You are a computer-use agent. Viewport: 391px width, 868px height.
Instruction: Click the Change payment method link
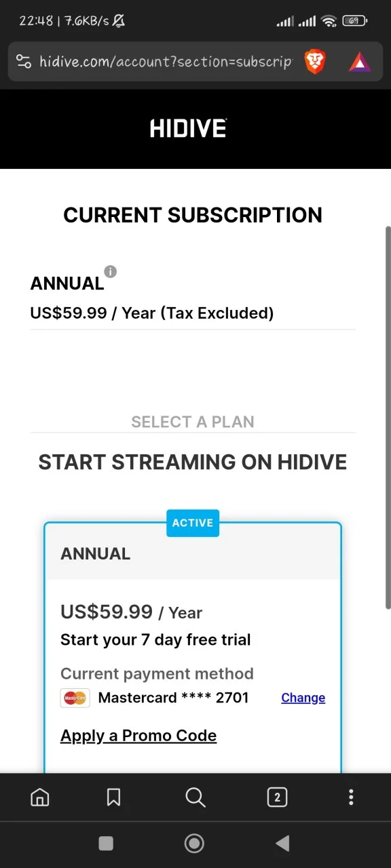(303, 698)
